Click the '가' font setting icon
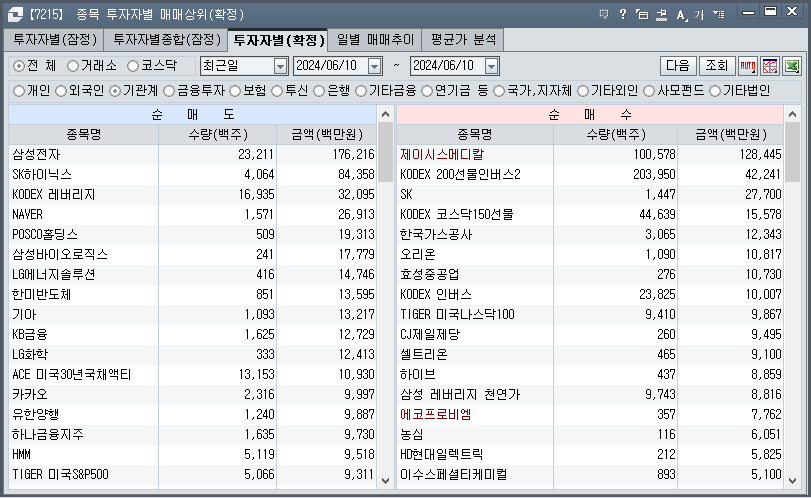 pyautogui.click(x=699, y=14)
